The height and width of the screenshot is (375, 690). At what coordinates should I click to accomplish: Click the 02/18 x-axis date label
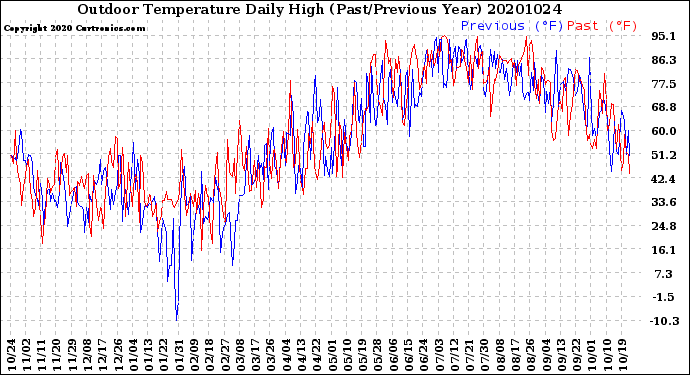(208, 355)
